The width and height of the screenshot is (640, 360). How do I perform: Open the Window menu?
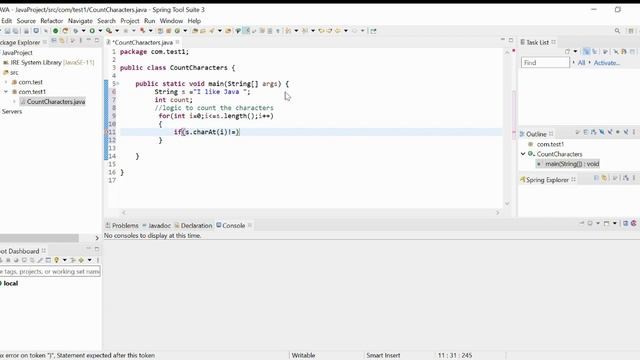171,21
